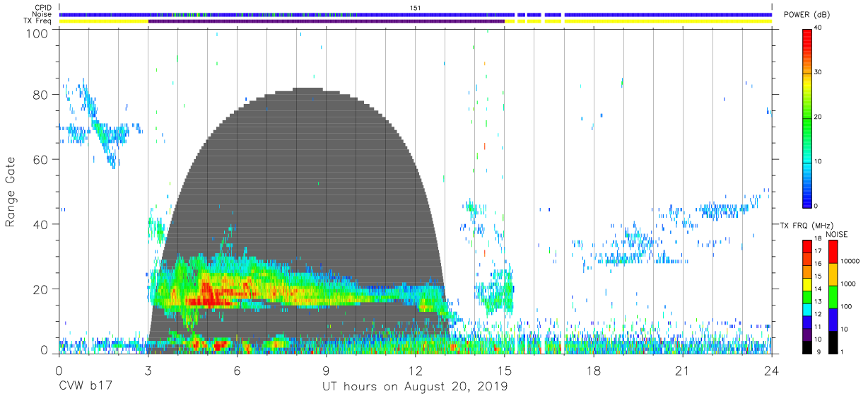
Task: Click power colorbar tick label 30
Action: coord(819,72)
